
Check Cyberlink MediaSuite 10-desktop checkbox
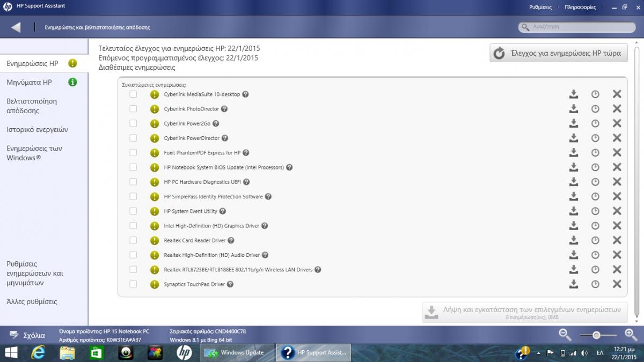tap(133, 94)
